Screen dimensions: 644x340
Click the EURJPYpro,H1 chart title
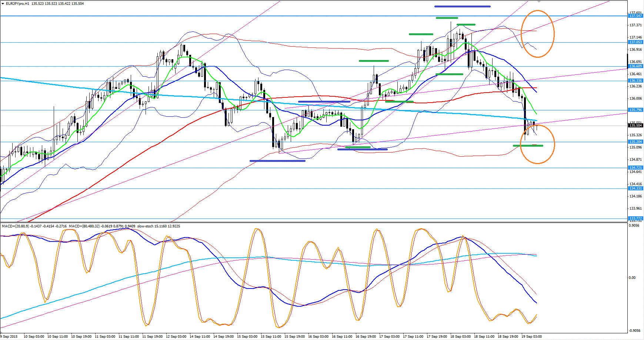coord(17,4)
